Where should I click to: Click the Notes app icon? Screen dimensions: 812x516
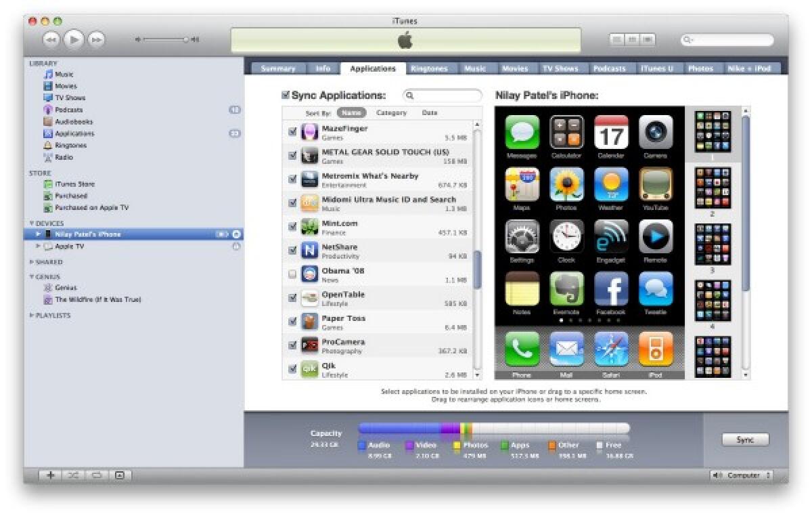click(x=522, y=289)
